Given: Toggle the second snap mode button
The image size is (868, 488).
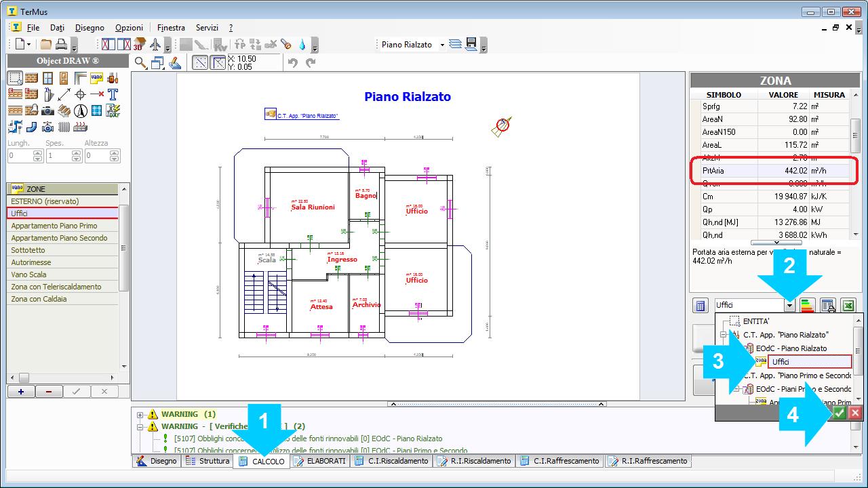Looking at the screenshot, I should click(x=218, y=63).
